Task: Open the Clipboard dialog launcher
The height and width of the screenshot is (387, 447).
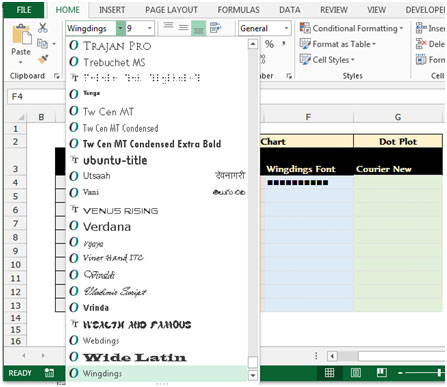Action: tap(56, 76)
